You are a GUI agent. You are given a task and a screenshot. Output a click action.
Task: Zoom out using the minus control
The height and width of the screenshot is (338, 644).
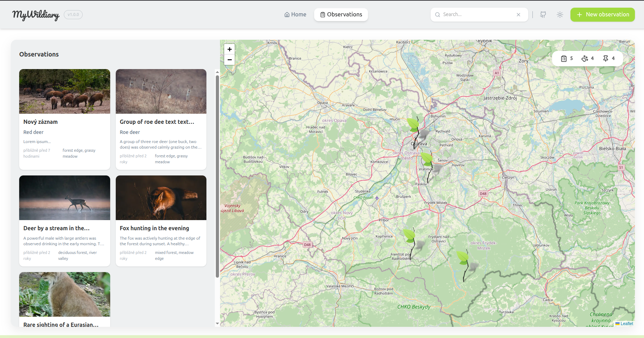point(229,60)
